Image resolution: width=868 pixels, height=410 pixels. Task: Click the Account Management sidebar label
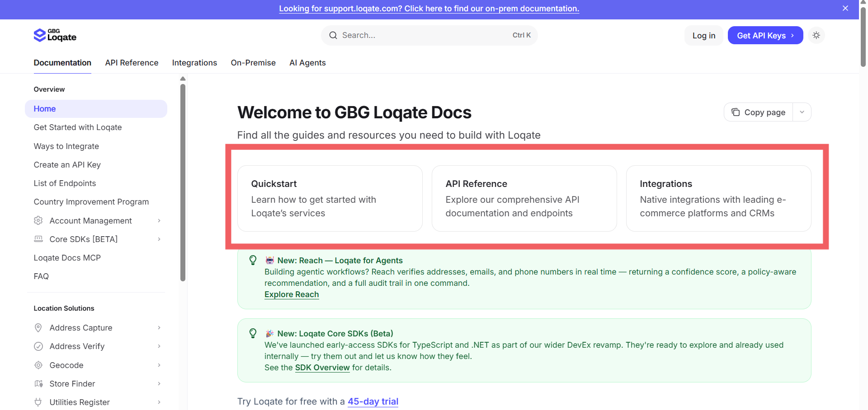pos(90,221)
